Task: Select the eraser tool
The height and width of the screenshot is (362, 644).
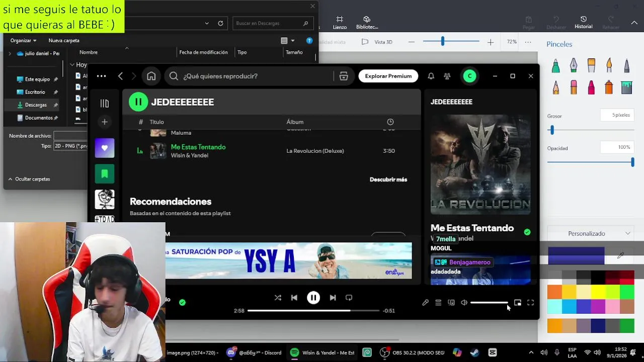Action: pos(573,87)
